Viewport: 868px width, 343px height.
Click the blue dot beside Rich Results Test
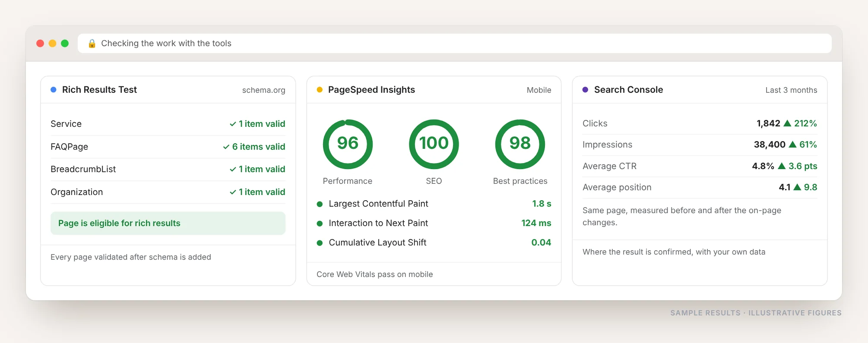54,90
